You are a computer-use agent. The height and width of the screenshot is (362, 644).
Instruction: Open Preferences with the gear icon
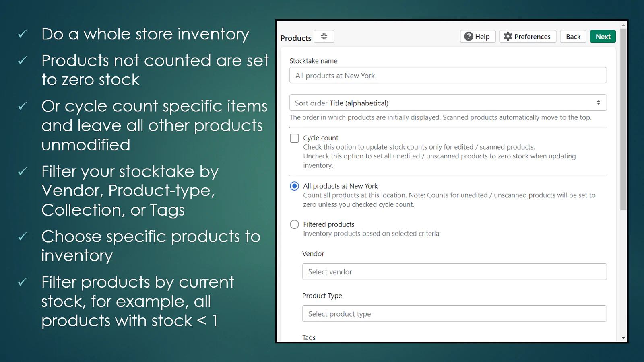pyautogui.click(x=508, y=37)
